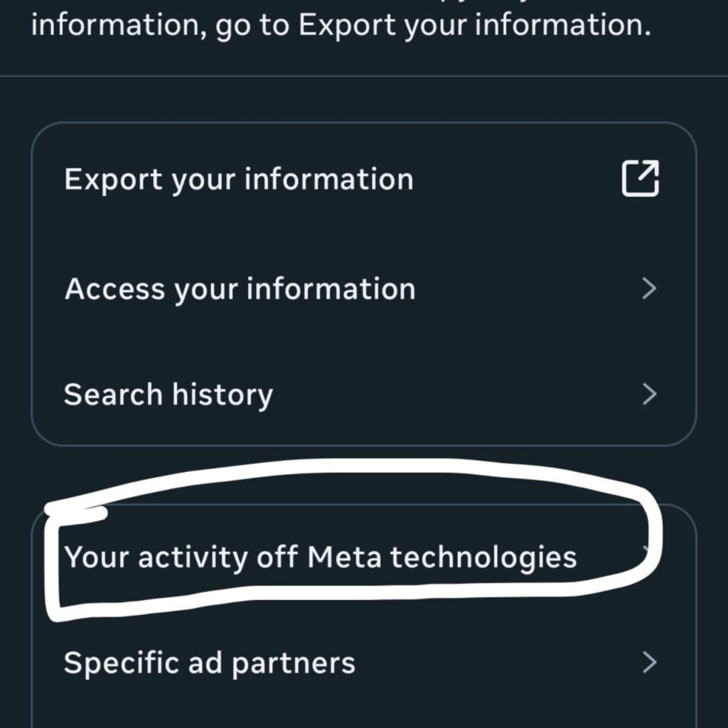View your Search history page
The width and height of the screenshot is (728, 728).
168,394
